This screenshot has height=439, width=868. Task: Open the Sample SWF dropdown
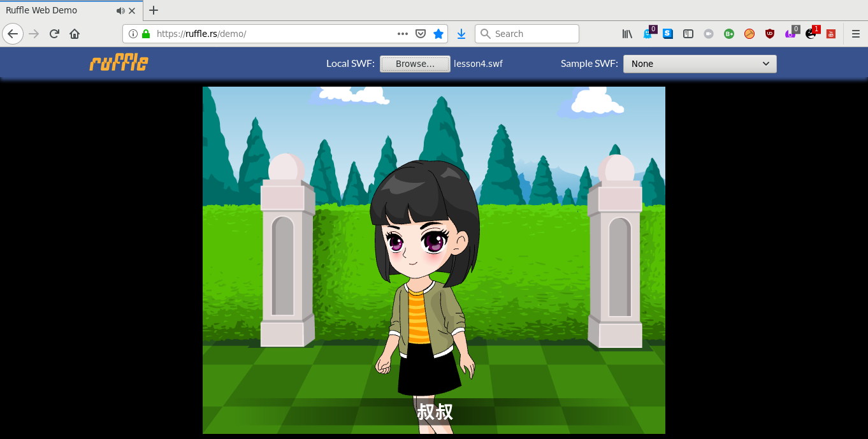700,64
